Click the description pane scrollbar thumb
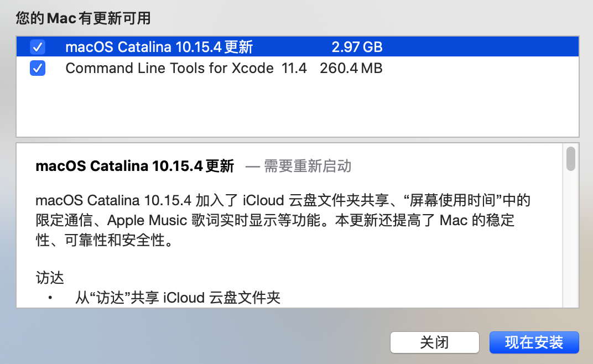Screen dimensions: 593x364 coord(571,159)
